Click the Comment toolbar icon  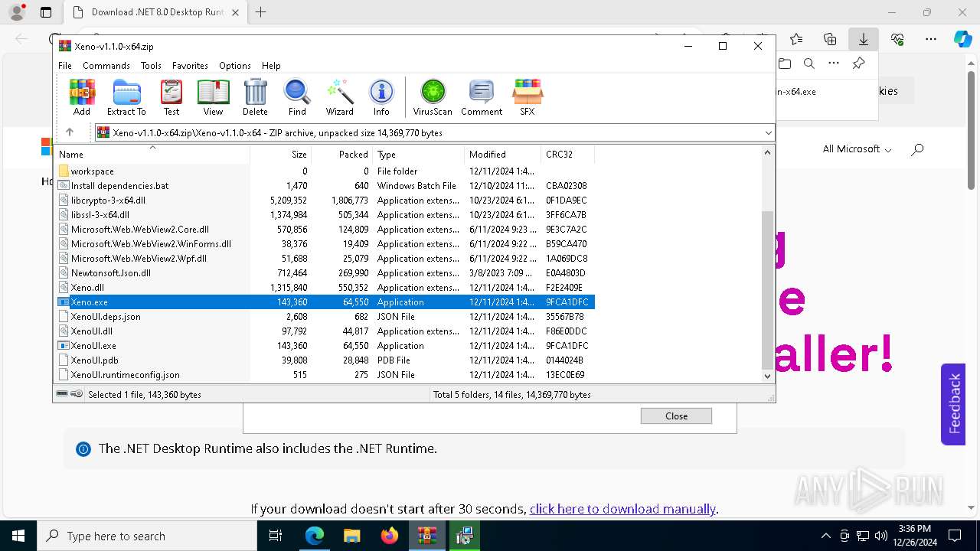[482, 97]
